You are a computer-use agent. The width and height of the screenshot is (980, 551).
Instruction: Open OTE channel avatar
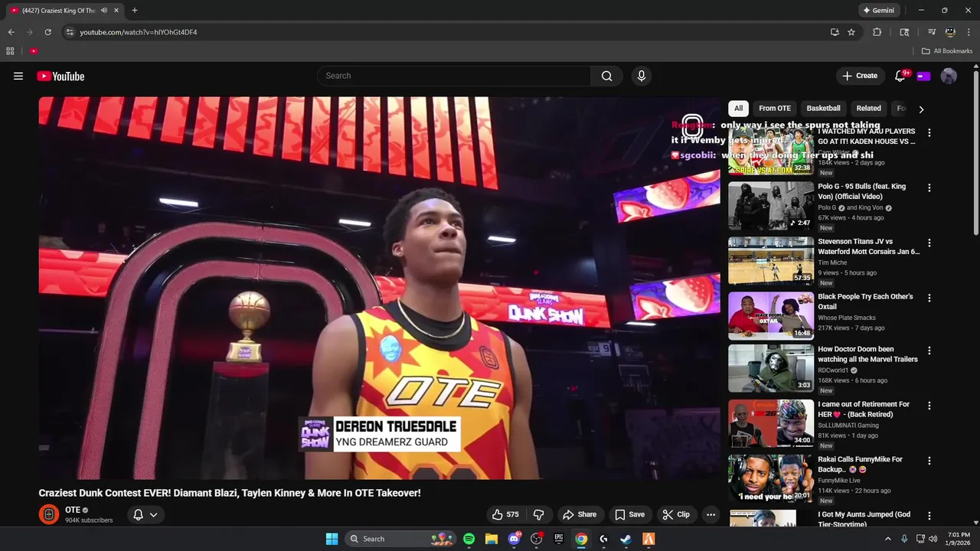49,514
